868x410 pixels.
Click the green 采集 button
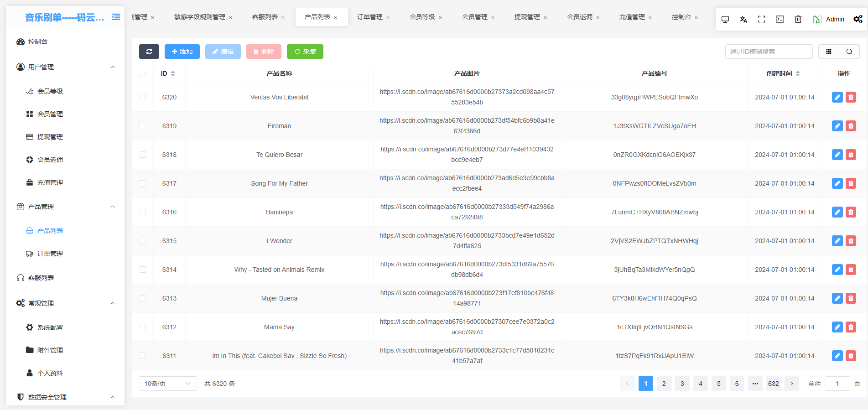point(305,52)
